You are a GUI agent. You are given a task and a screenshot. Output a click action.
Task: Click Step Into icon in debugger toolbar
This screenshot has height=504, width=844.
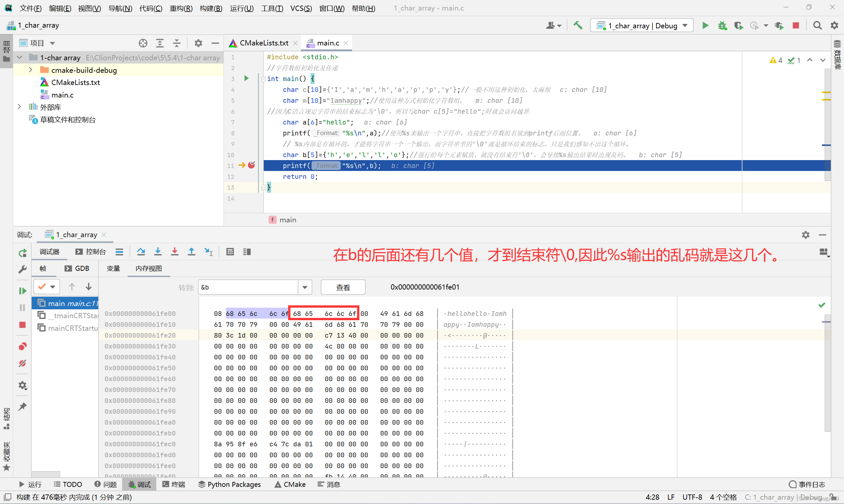pos(158,252)
